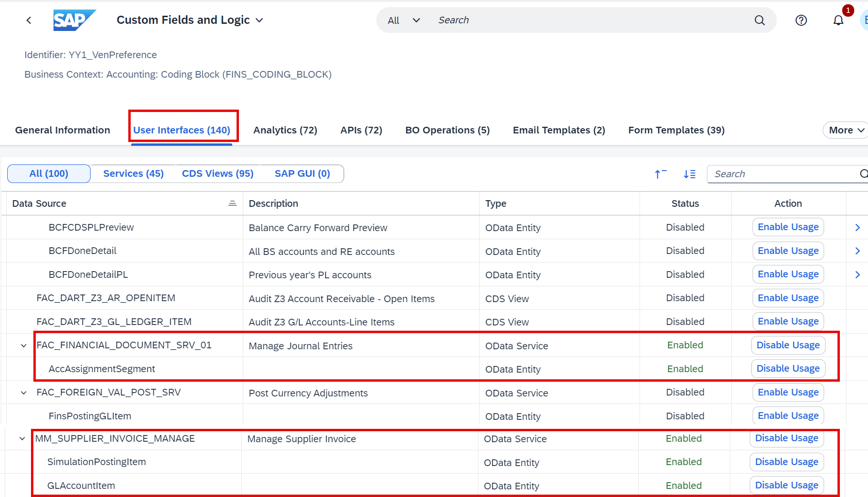Collapse FAC_FOREIGN_VAL_POST_SRV tree node
868x497 pixels.
[x=23, y=393]
